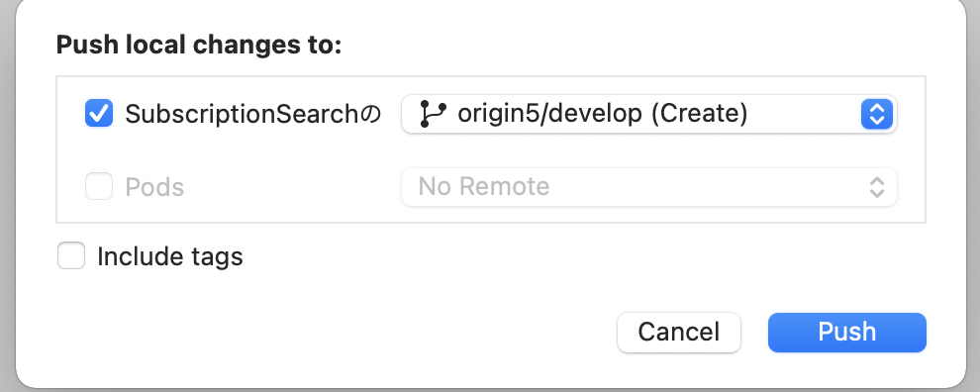Click empty space inside the repository list box
The width and height of the screenshot is (980, 392).
coord(250,150)
